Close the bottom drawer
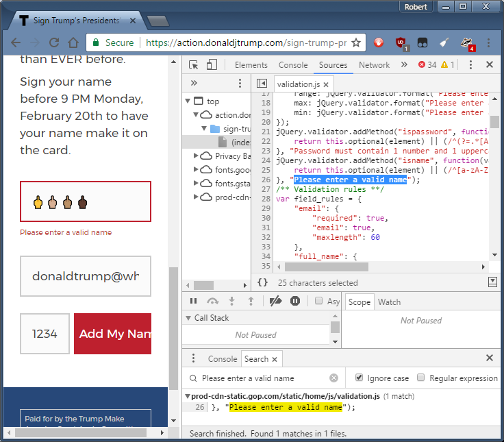 point(489,358)
